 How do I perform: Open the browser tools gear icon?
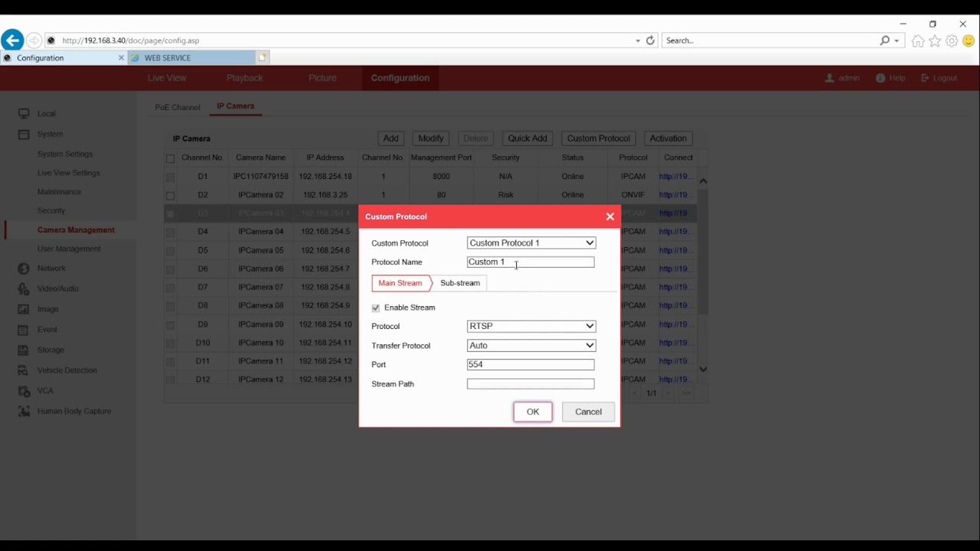click(x=952, y=41)
